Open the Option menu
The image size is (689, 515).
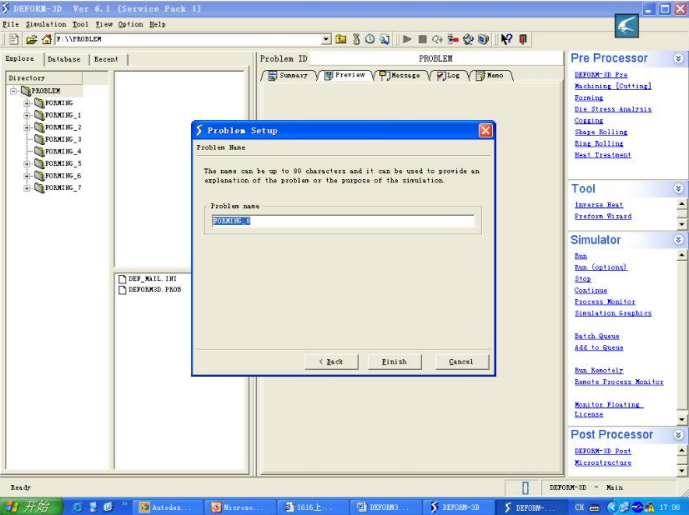(x=131, y=25)
